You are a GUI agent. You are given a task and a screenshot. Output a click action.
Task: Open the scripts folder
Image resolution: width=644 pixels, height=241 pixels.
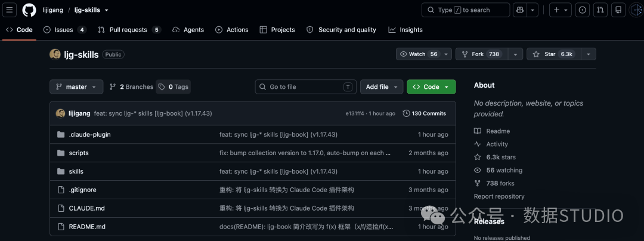point(79,153)
